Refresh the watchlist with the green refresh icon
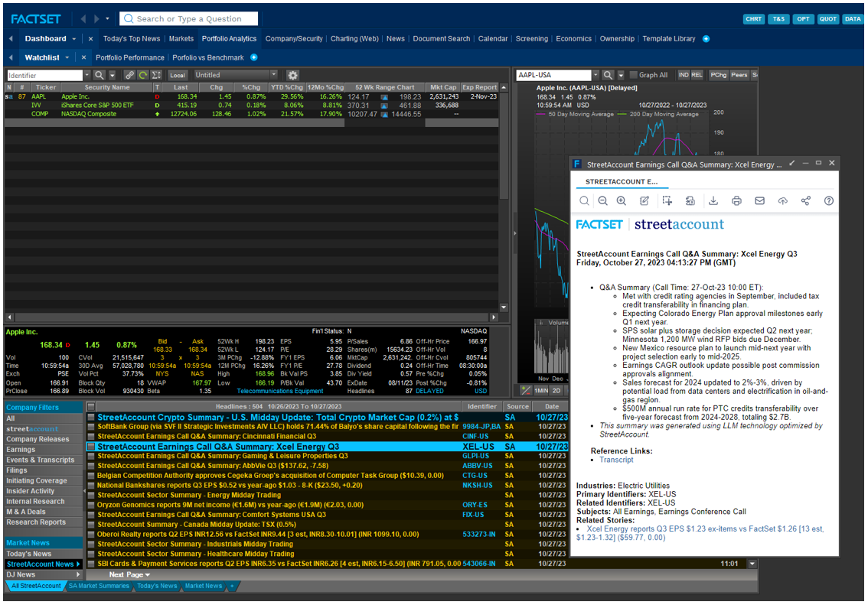Image resolution: width=868 pixels, height=605 pixels. tap(142, 76)
